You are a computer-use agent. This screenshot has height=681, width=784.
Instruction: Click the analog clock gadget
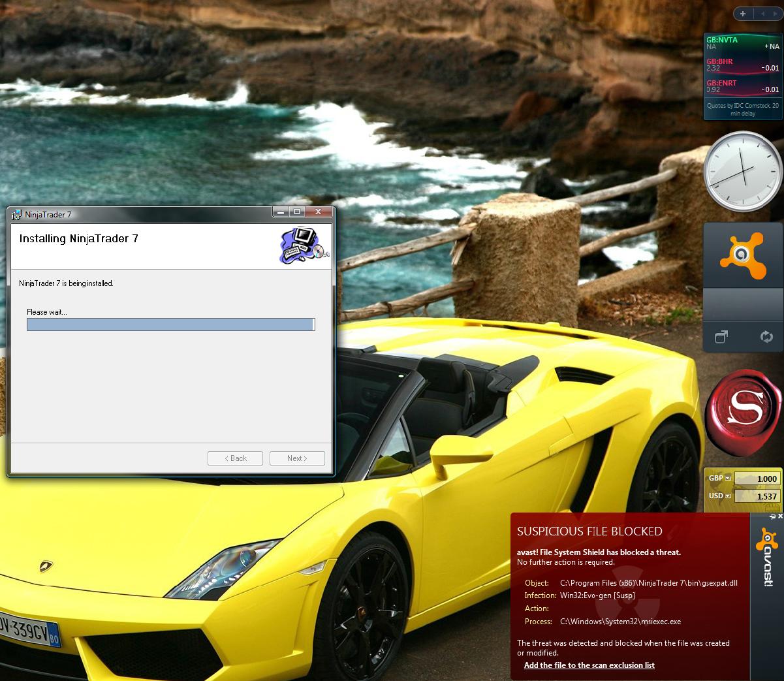(743, 172)
